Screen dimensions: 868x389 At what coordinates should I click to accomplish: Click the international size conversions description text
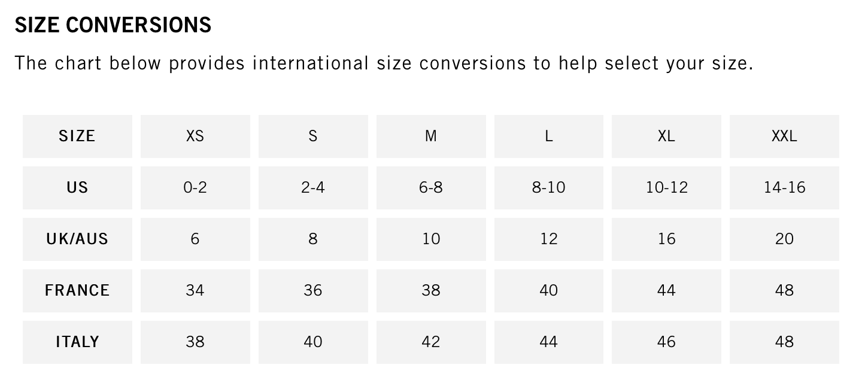click(x=384, y=63)
